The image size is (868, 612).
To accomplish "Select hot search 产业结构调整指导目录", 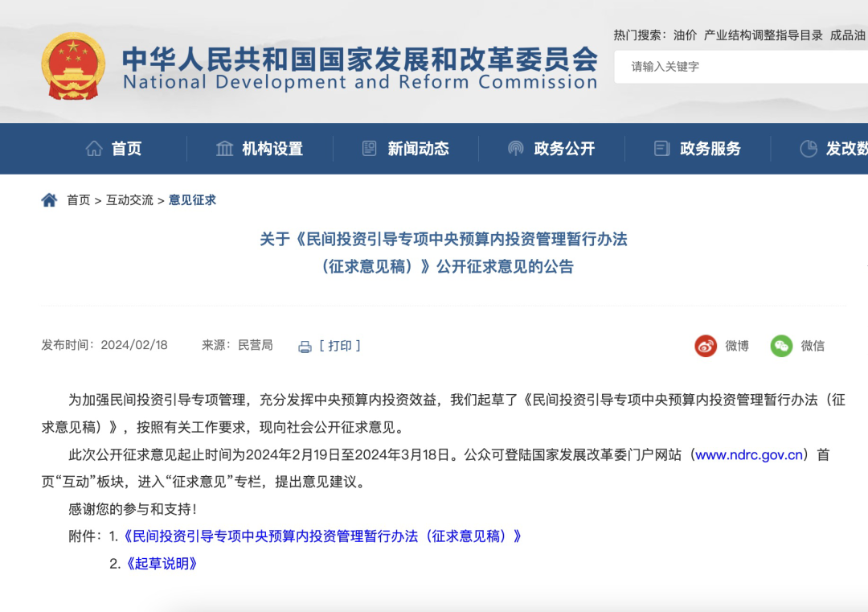I will 763,35.
